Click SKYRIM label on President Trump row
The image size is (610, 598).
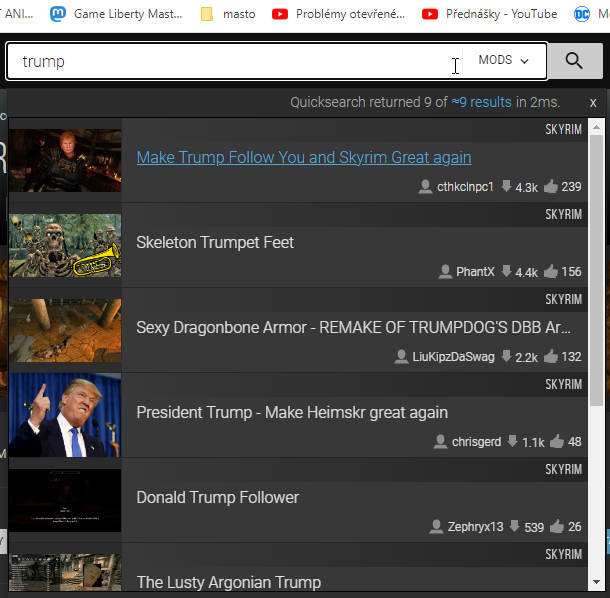(564, 384)
